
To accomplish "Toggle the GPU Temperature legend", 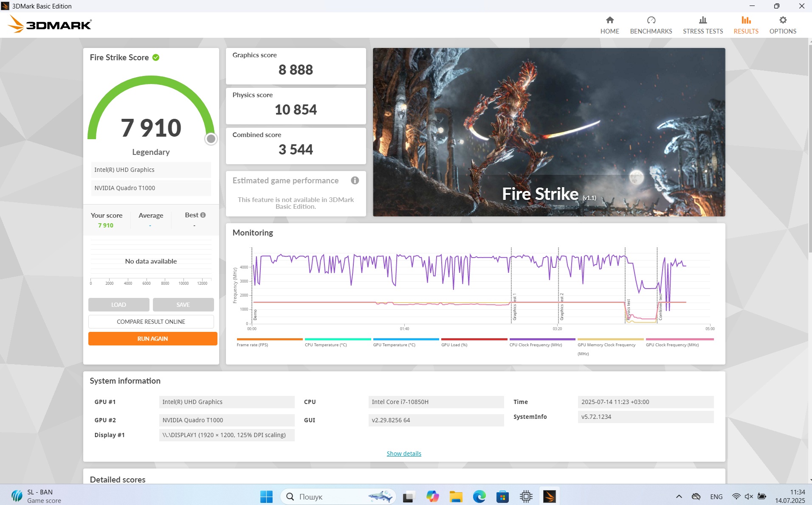I will click(x=406, y=342).
